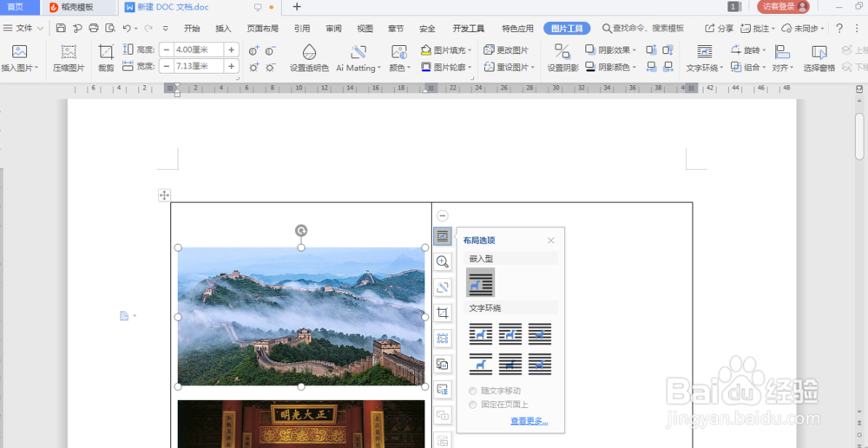Open the 文字环绕 ribbon dropdown
The width and height of the screenshot is (868, 448).
[721, 68]
